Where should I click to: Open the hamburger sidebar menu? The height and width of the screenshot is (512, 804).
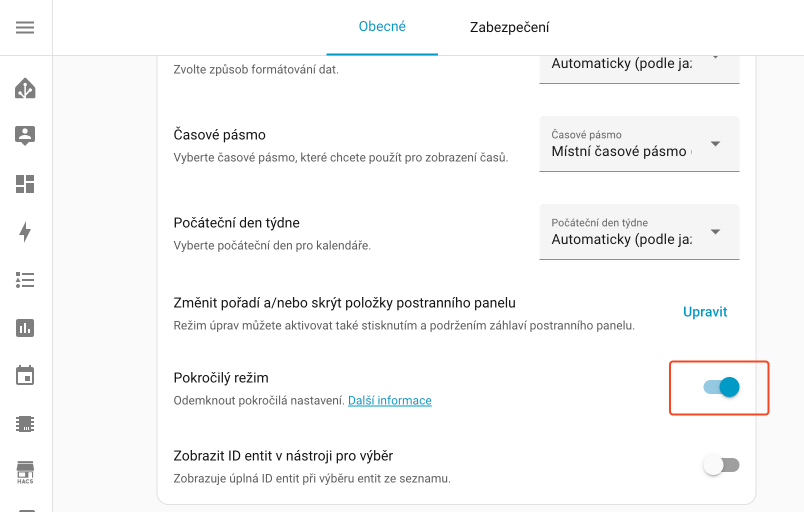pyautogui.click(x=25, y=28)
